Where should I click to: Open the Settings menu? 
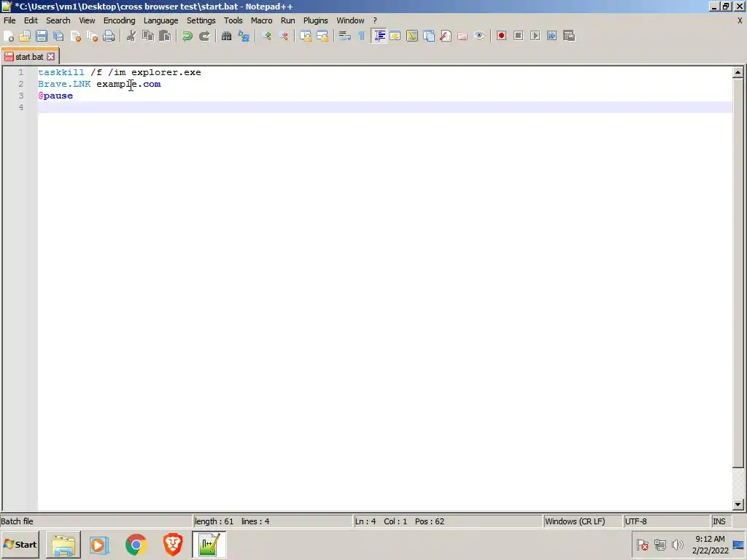click(x=201, y=20)
